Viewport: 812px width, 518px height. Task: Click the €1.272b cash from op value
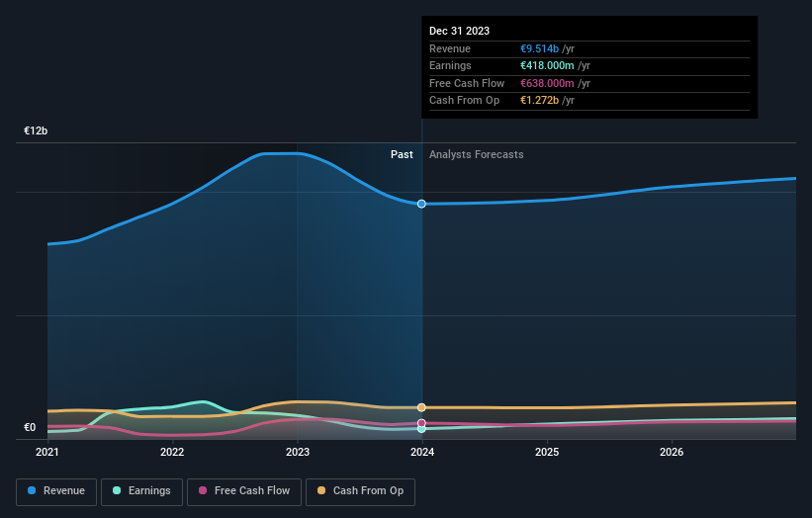click(x=540, y=101)
